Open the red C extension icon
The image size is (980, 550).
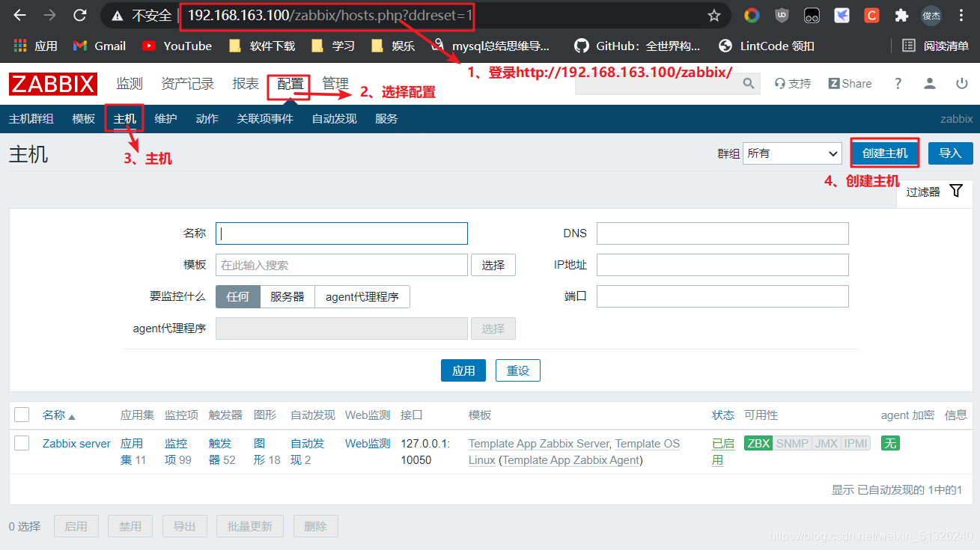[x=871, y=16]
